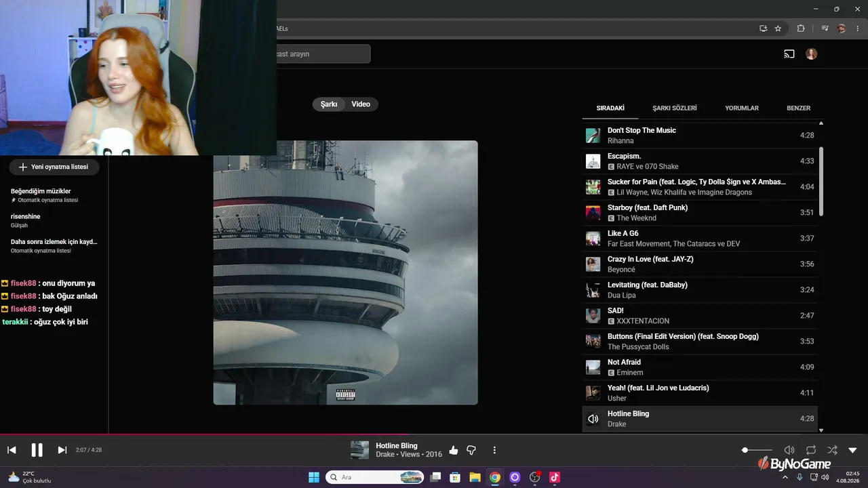The image size is (868, 488).
Task: Select Crazy In Love in the queue
Action: 700,264
